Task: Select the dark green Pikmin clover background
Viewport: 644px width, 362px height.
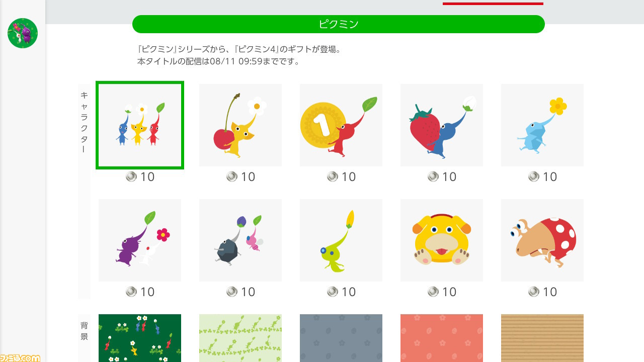Action: (140, 338)
